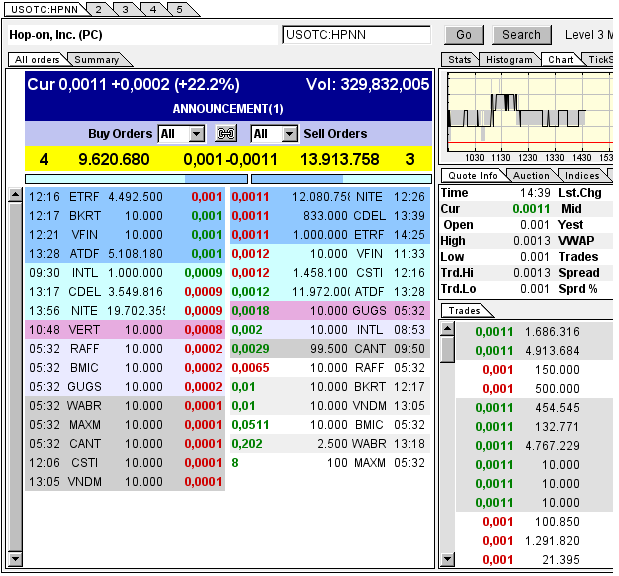Select INTL buy order 1.000.000
This screenshot has width=619, height=576.
(x=125, y=272)
